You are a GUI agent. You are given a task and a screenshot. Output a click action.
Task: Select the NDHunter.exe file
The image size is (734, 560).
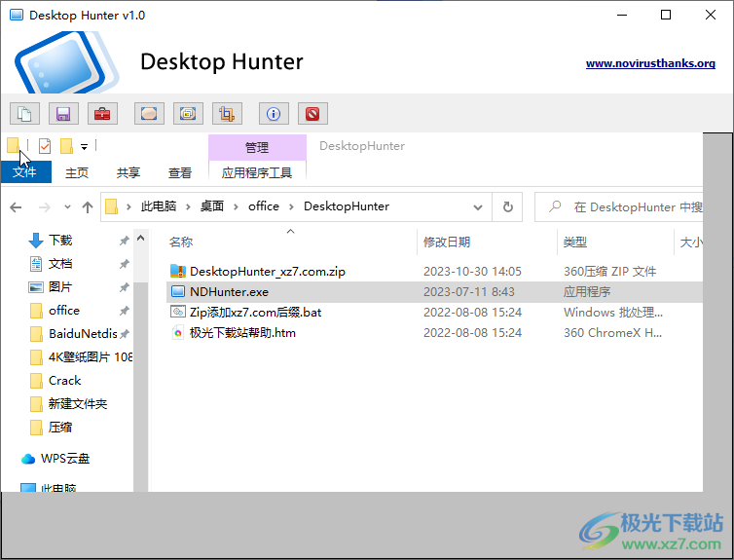tap(229, 292)
